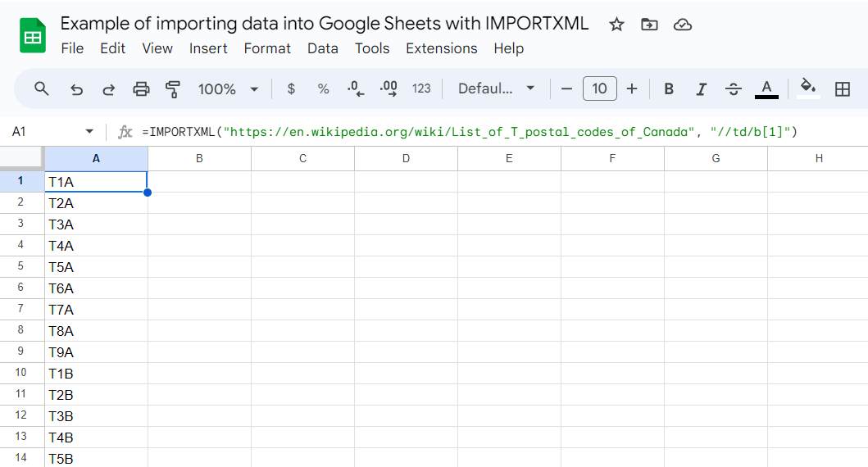Select cell containing T3B
Viewport: 868px width, 467px height.
pos(97,416)
